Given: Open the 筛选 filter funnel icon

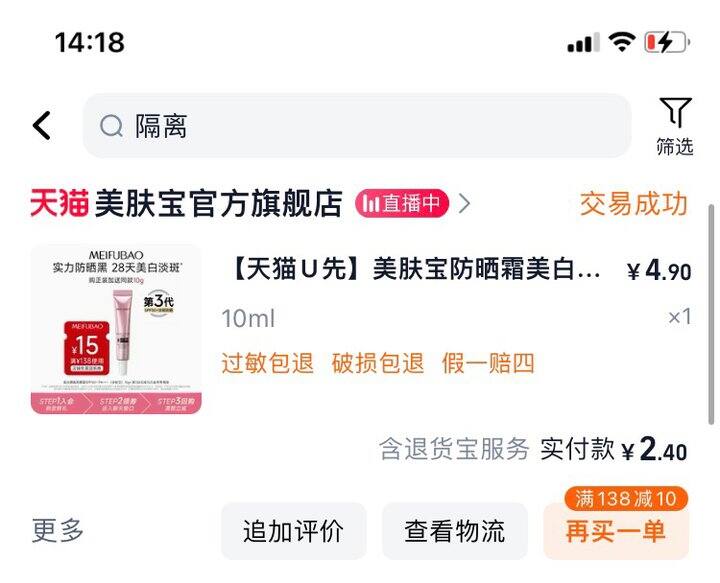Looking at the screenshot, I should pyautogui.click(x=675, y=112).
